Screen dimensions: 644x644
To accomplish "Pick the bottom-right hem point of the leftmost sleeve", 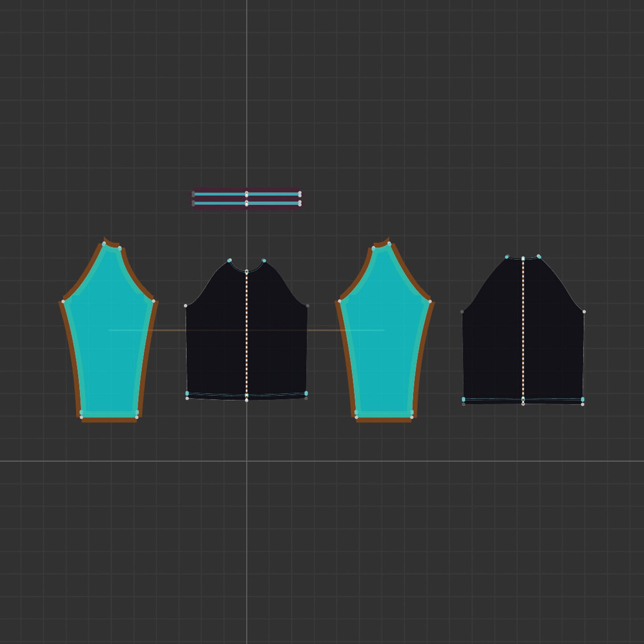I will click(136, 417).
